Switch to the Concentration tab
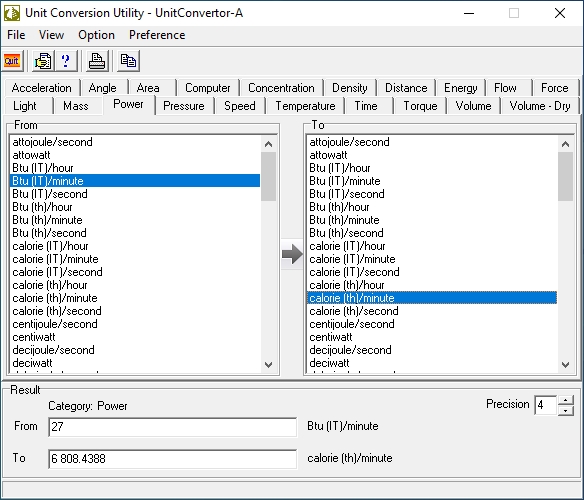Image resolution: width=584 pixels, height=500 pixels. [x=281, y=88]
